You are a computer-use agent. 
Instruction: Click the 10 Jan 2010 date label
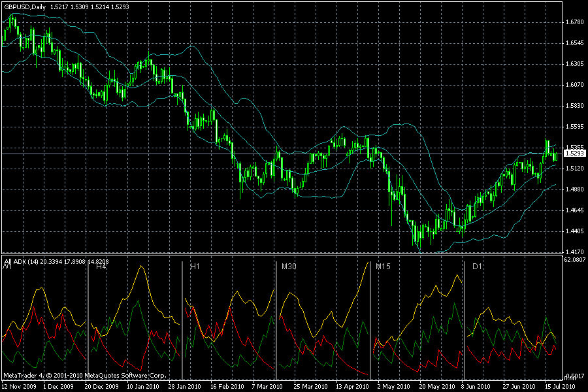tap(143, 386)
